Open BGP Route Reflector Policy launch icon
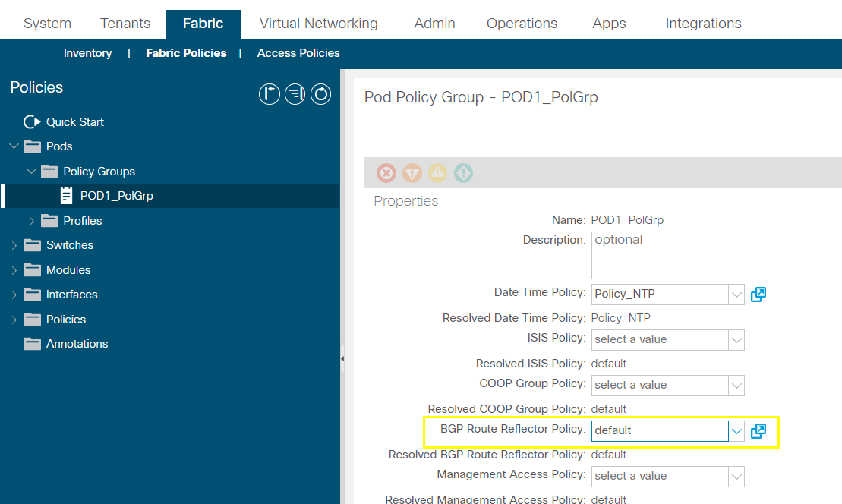Viewport: 842px width, 504px height. pyautogui.click(x=758, y=431)
